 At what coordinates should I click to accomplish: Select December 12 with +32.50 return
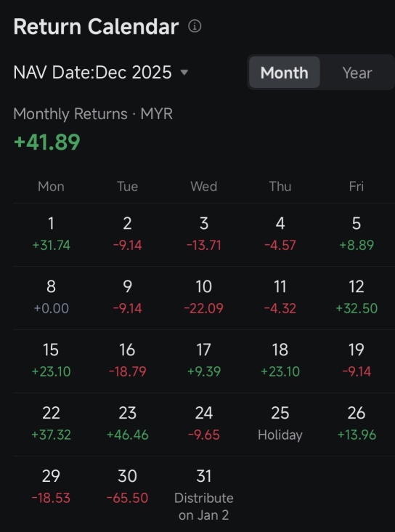pos(357,297)
